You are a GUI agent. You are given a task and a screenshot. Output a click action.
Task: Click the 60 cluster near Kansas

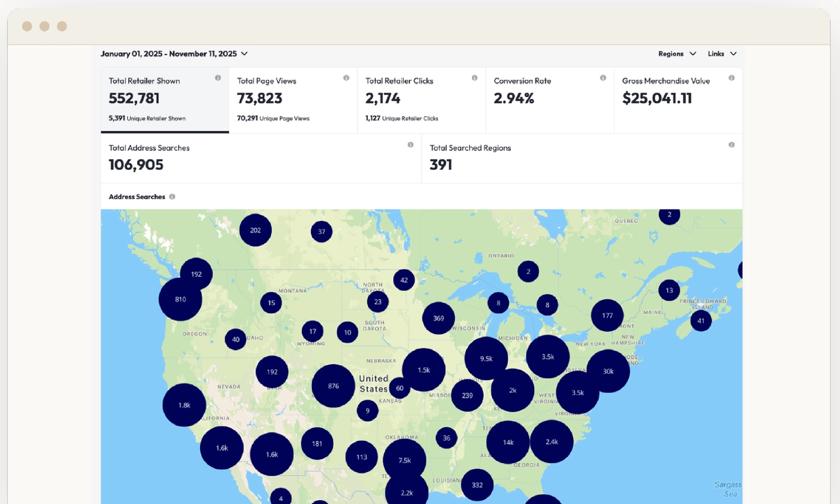tap(399, 388)
